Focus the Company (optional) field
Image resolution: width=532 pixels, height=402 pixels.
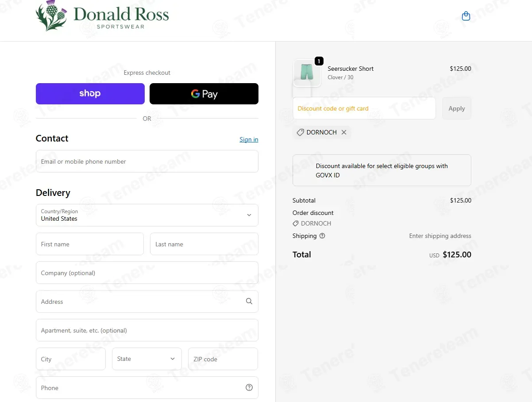(x=147, y=273)
